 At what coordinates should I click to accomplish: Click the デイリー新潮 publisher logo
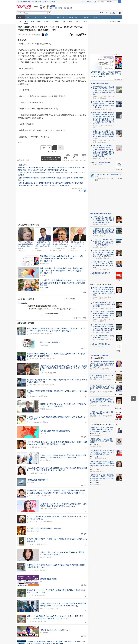coord(77,35)
